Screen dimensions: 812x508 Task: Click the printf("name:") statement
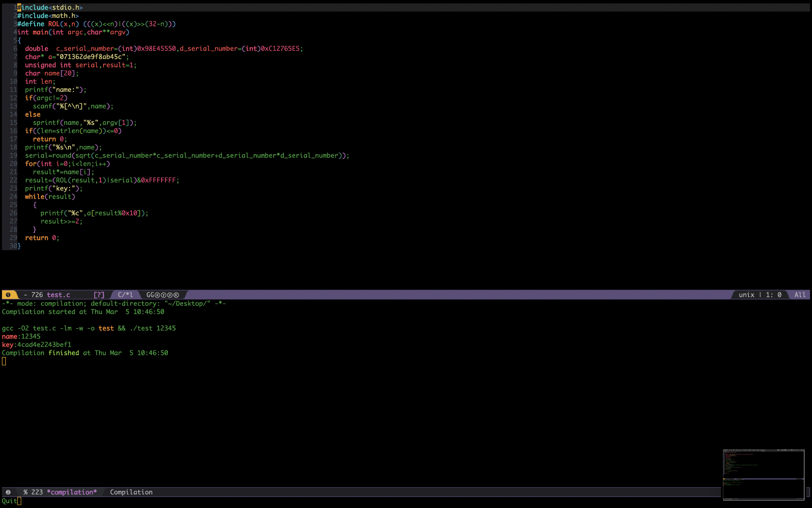(55, 90)
